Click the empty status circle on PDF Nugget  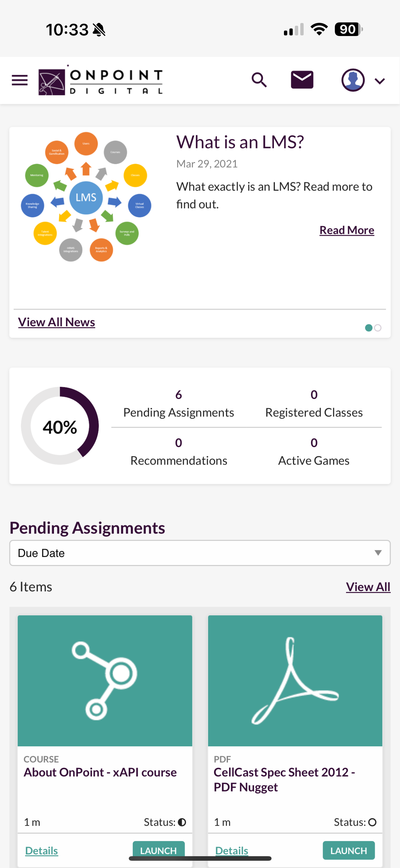tap(372, 822)
